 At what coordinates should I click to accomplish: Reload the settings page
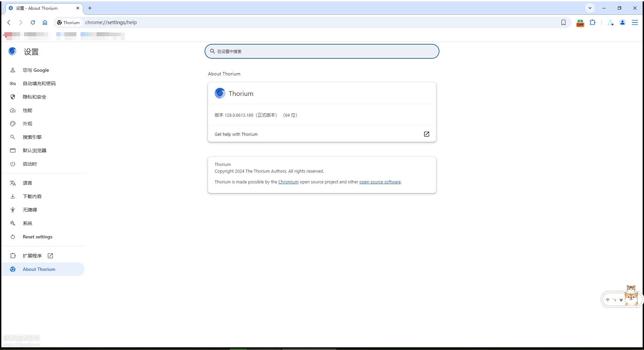(x=33, y=22)
